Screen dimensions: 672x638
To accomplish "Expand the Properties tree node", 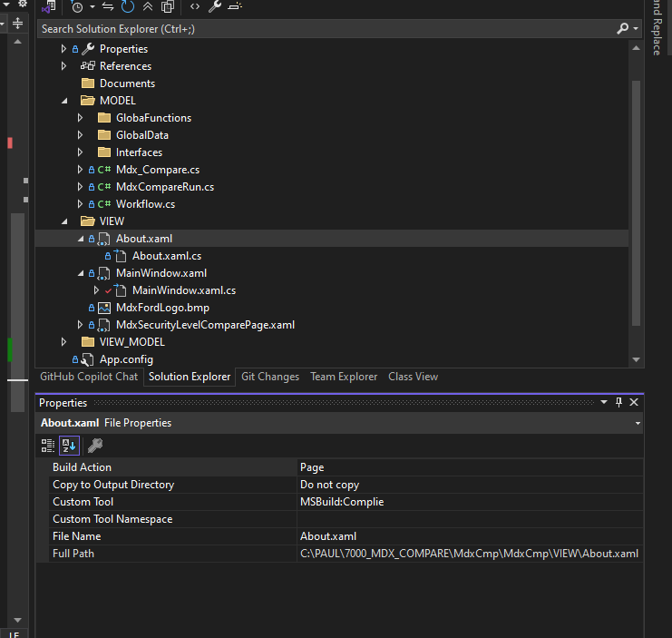I will [63, 49].
